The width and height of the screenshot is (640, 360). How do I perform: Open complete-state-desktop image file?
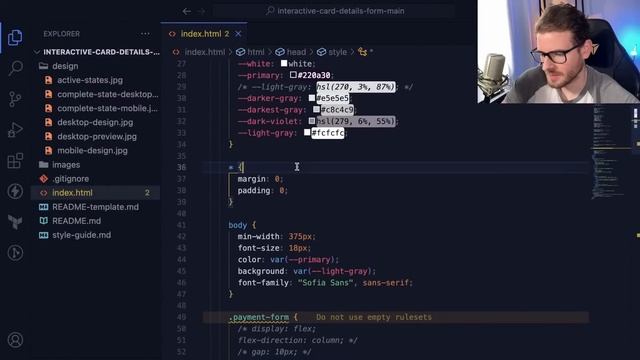(x=107, y=94)
